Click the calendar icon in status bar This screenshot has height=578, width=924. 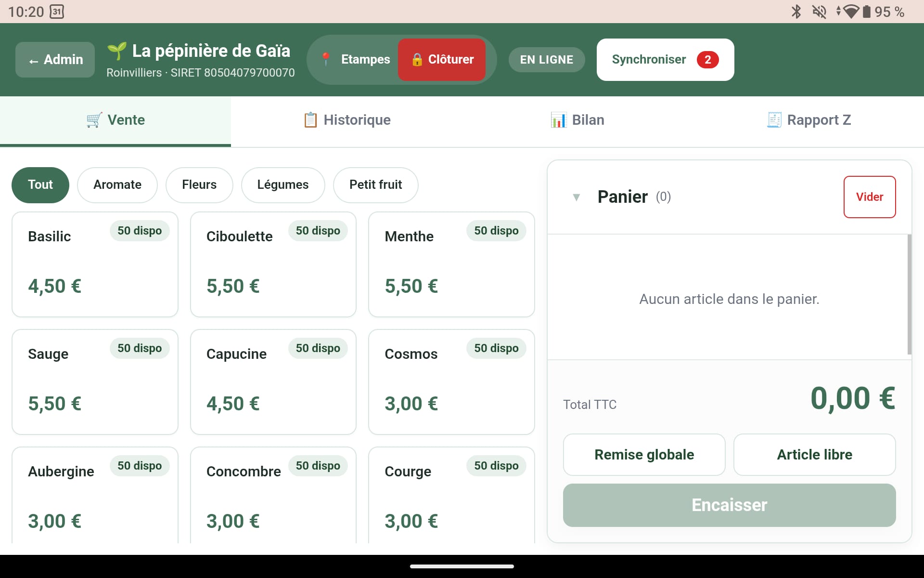pyautogui.click(x=57, y=12)
